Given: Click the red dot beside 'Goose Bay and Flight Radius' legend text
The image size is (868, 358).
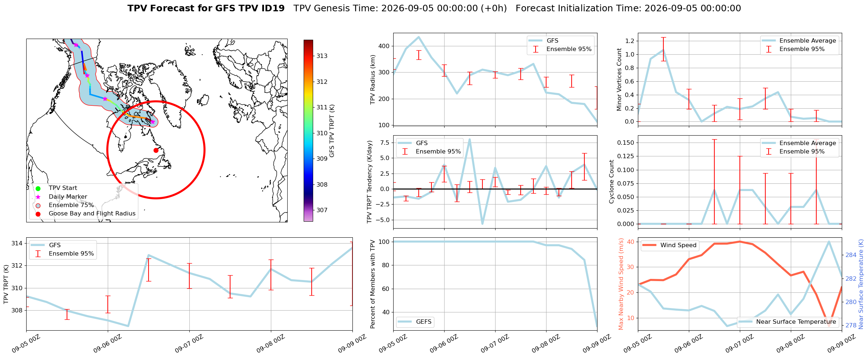Looking at the screenshot, I should [x=38, y=214].
